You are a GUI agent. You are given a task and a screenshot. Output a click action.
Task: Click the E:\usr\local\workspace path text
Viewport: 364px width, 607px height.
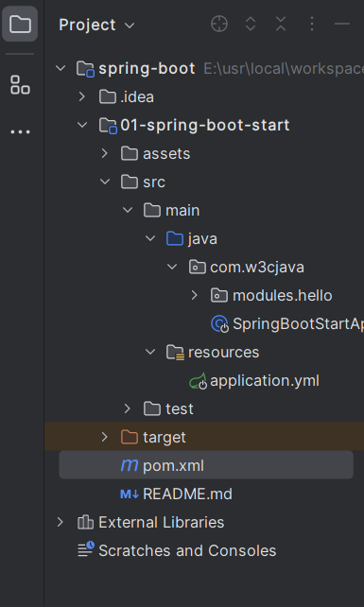click(284, 68)
